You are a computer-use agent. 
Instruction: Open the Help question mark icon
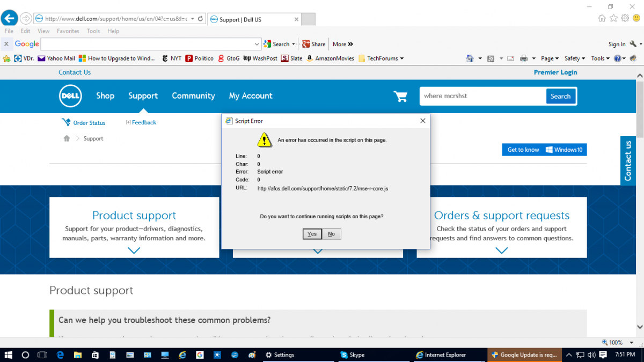tap(617, 58)
